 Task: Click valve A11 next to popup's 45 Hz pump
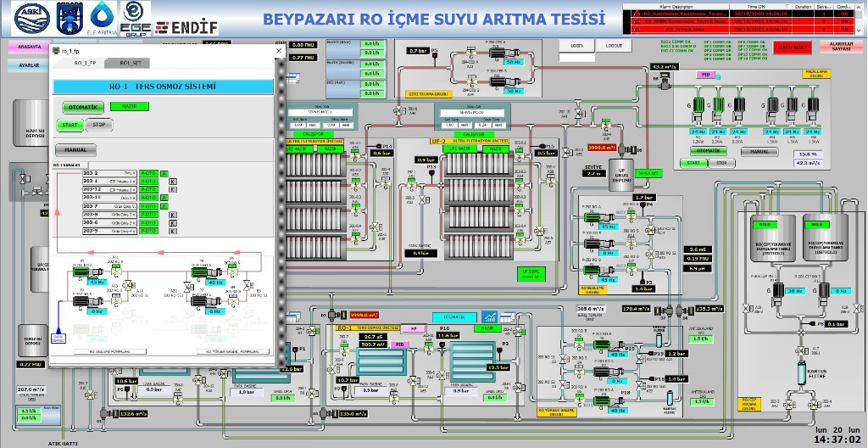[x=116, y=270]
